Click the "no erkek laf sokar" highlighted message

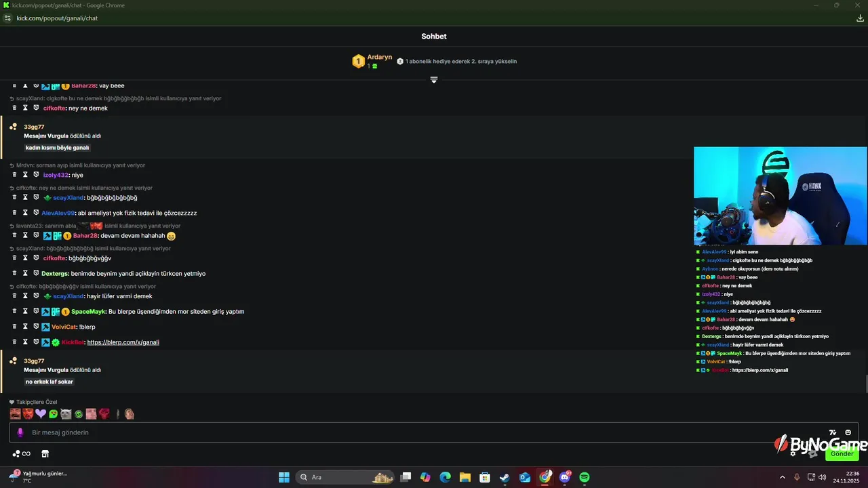tap(50, 382)
